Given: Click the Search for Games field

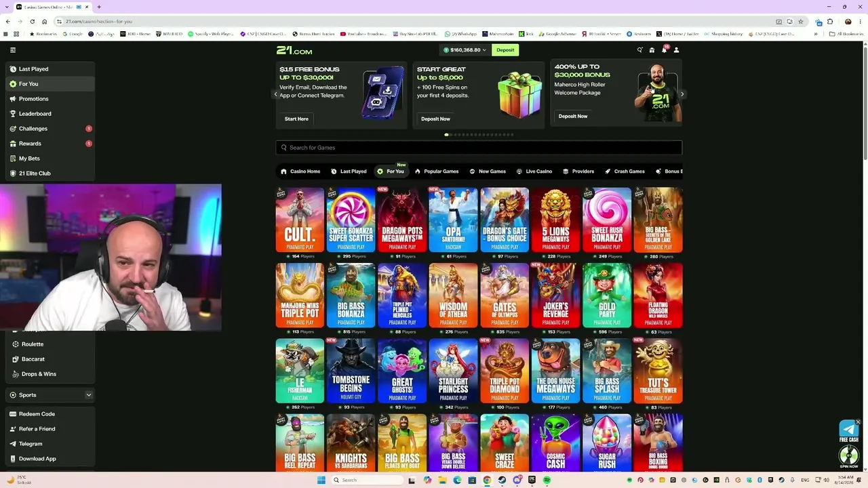Looking at the screenshot, I should pos(479,148).
